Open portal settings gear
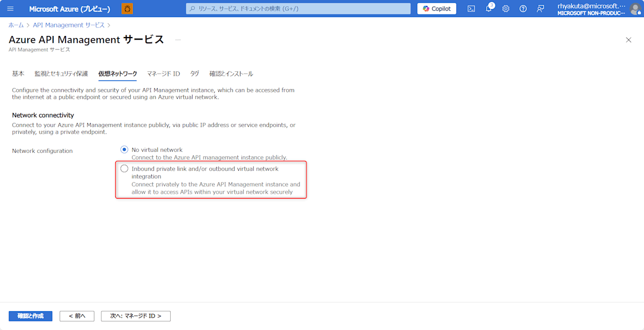Image resolution: width=644 pixels, height=330 pixels. click(x=506, y=9)
